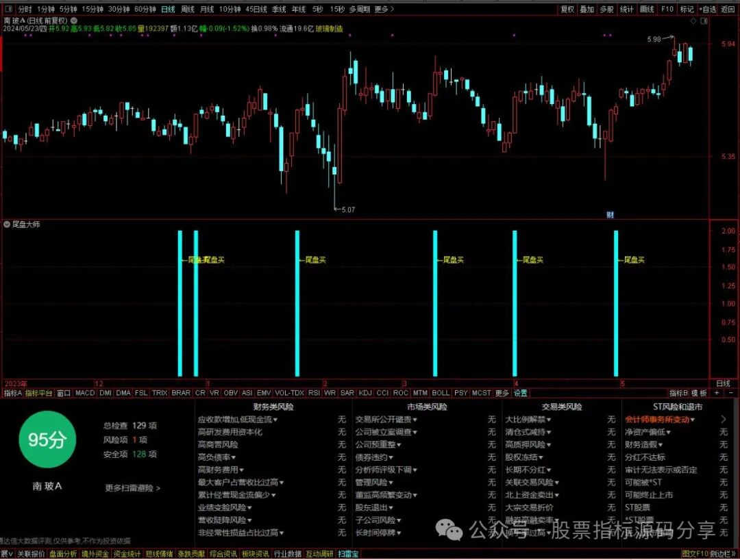Click the round badge icon beside 南玻A title
Image resolution: width=740 pixels, height=560 pixels.
[74, 21]
